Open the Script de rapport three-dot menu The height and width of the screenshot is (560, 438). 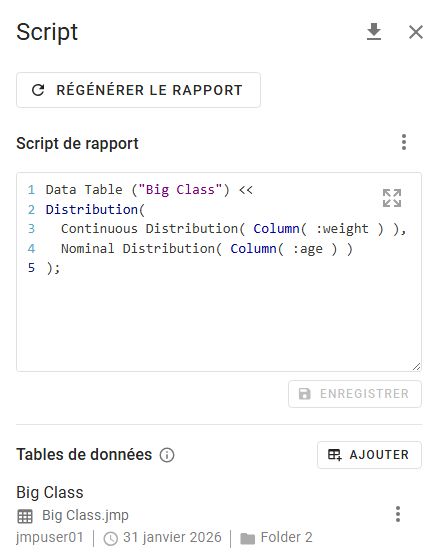click(404, 142)
